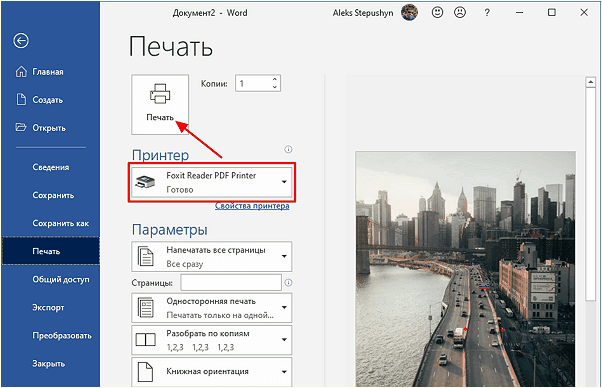Click the print preview page thumbnail

pos(465,269)
